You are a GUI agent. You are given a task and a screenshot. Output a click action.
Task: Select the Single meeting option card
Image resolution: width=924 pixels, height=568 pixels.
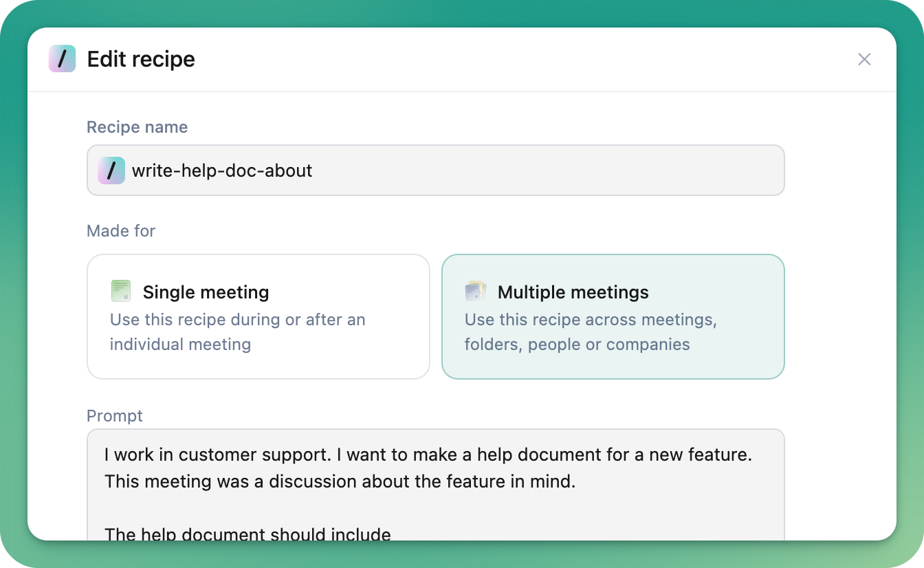[x=258, y=317]
